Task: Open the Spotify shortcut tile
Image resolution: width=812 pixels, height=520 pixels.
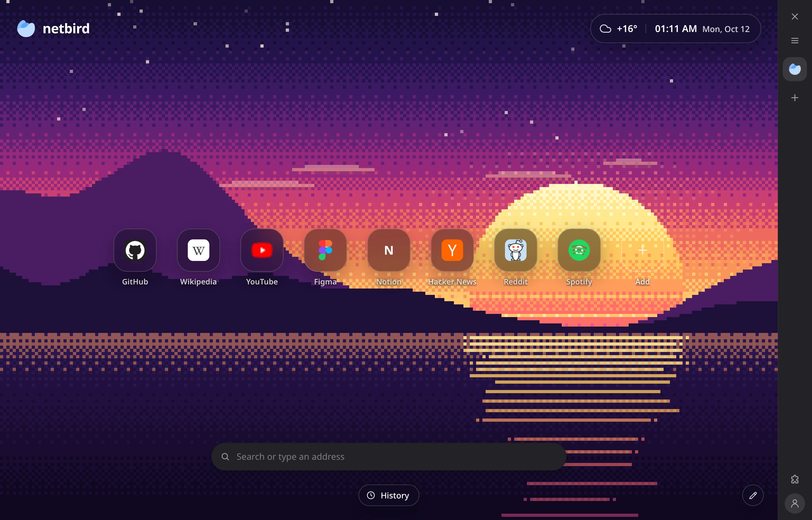Action: pos(579,250)
